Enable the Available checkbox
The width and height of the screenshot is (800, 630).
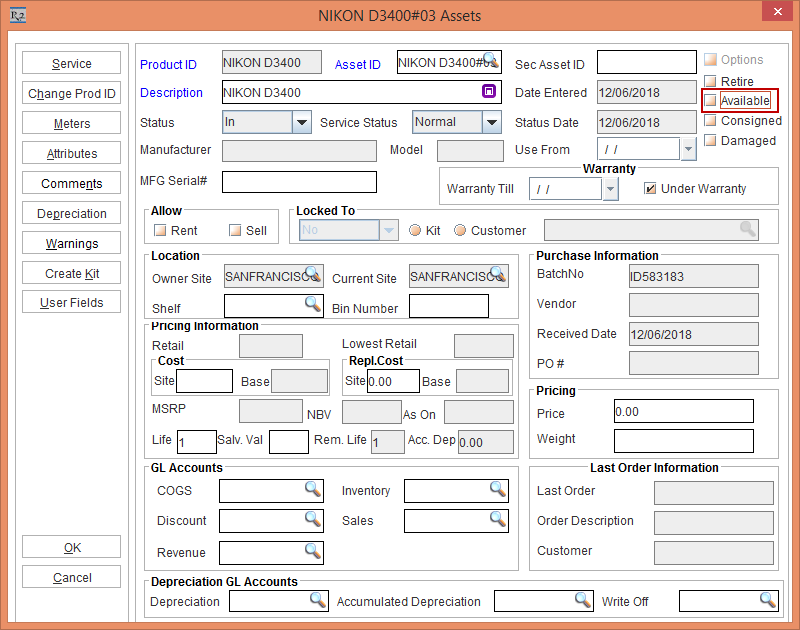[710, 101]
